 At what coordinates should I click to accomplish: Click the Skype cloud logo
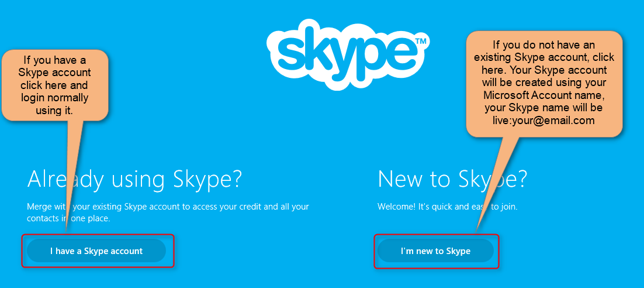[348, 53]
